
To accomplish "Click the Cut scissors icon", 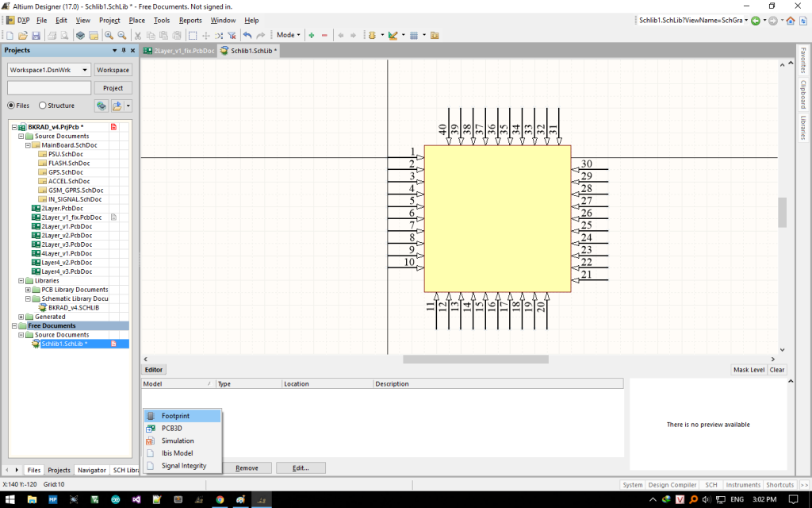I will 138,36.
